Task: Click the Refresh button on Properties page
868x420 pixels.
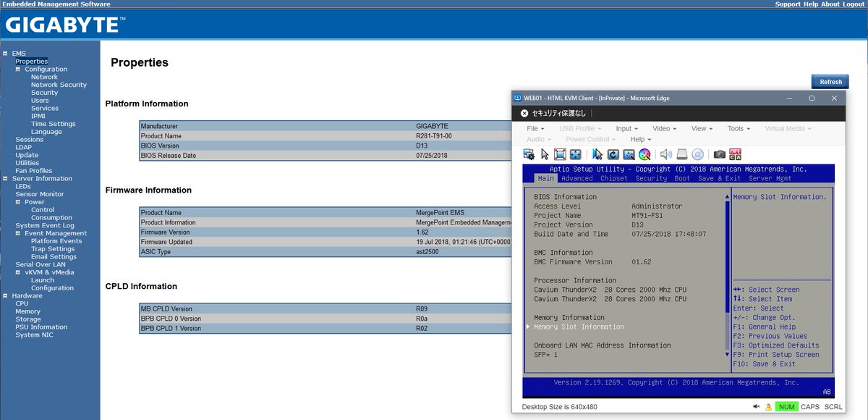Action: point(830,82)
